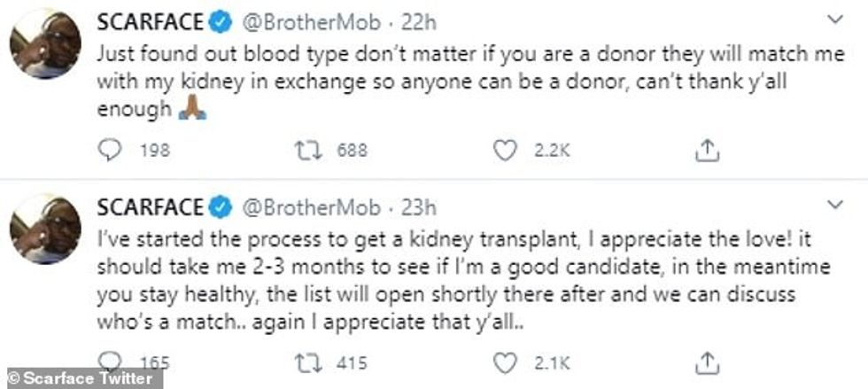Click verified badge on second tweet
Image resolution: width=868 pixels, height=389 pixels.
[221, 208]
